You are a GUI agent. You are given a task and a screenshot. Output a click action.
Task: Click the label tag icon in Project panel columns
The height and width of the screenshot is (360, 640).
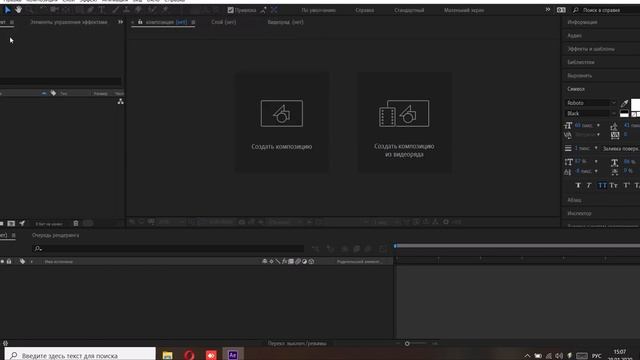point(53,93)
